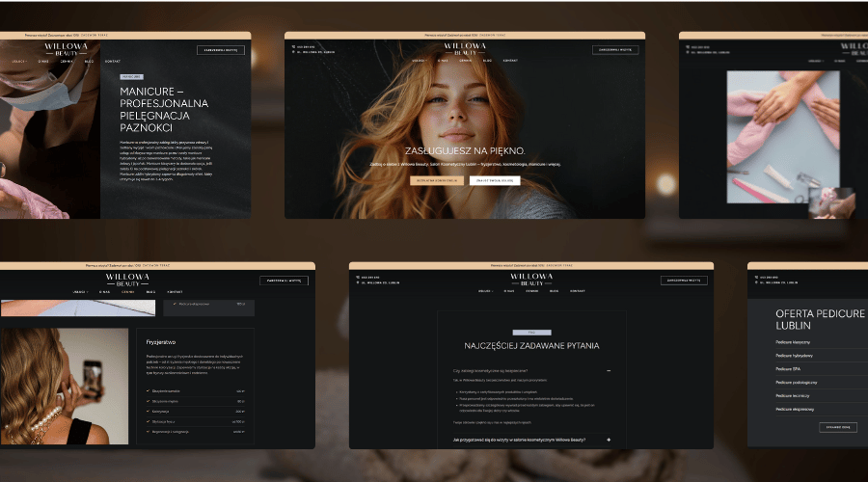The height and width of the screenshot is (482, 868).
Task: Click Willowa Beauty logo in center hero mockup
Action: pyautogui.click(x=464, y=47)
